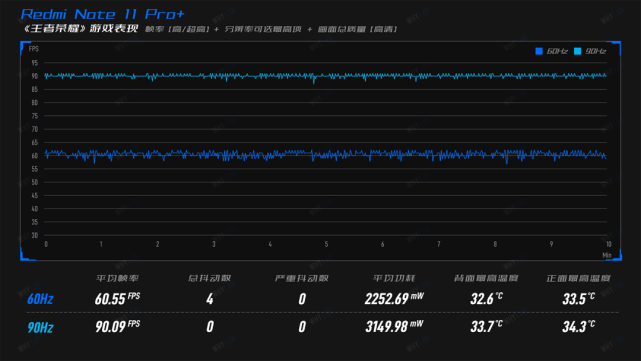Screen dimensions: 641x361
Task: Click the 5 tick on the minute axis
Action: [x=326, y=244]
